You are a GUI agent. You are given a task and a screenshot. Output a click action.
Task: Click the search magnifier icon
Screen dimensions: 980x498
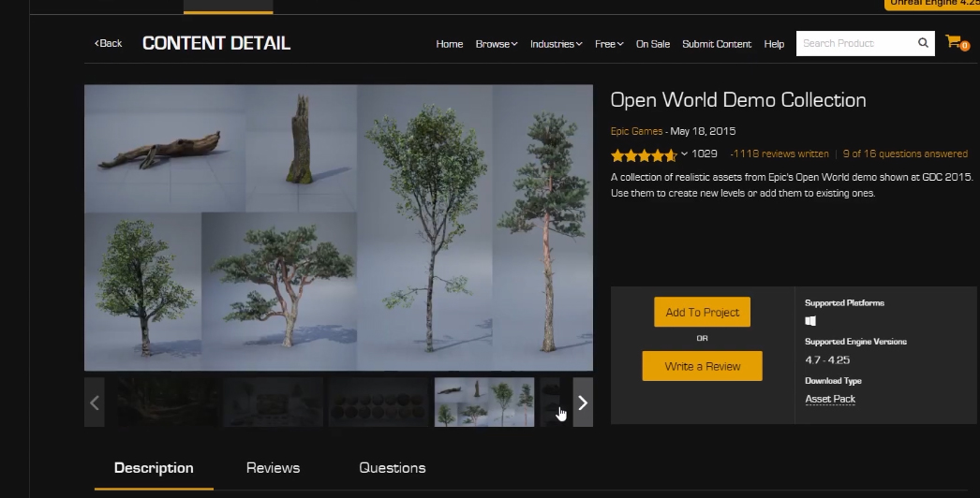click(x=923, y=43)
